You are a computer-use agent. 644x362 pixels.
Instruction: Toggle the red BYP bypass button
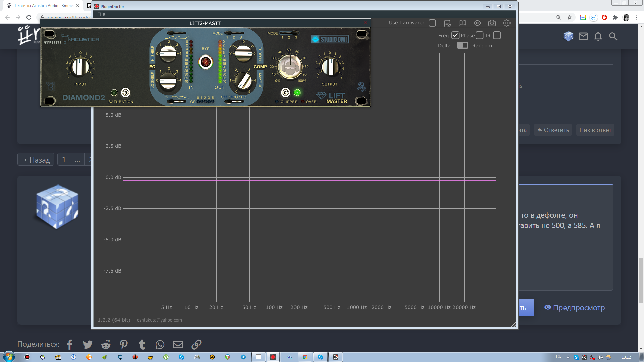coord(206,62)
